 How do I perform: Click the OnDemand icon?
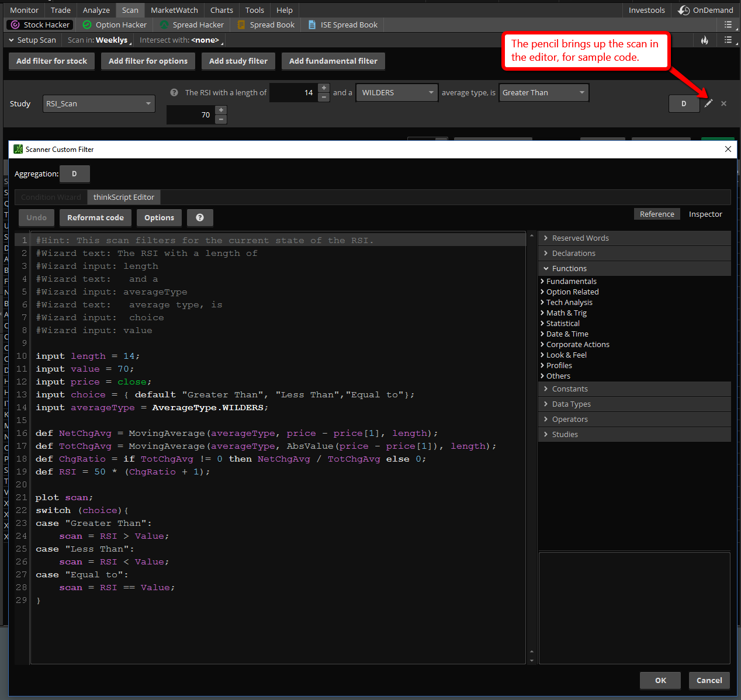[684, 10]
